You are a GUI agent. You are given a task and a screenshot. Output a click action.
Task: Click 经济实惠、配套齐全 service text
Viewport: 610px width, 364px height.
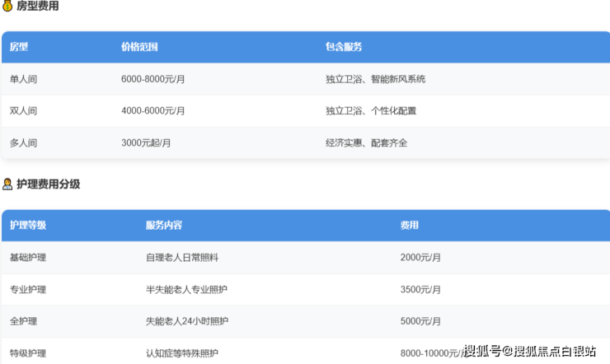click(x=366, y=142)
